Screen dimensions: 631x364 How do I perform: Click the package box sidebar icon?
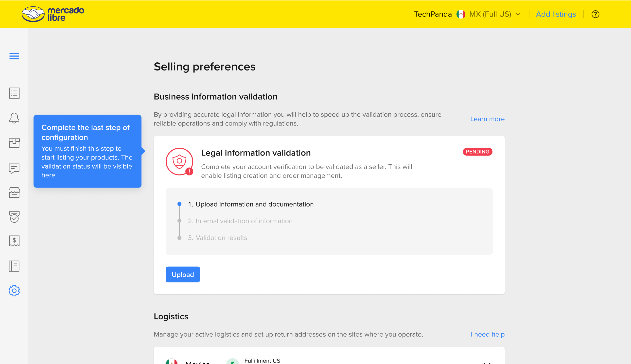[x=14, y=143]
